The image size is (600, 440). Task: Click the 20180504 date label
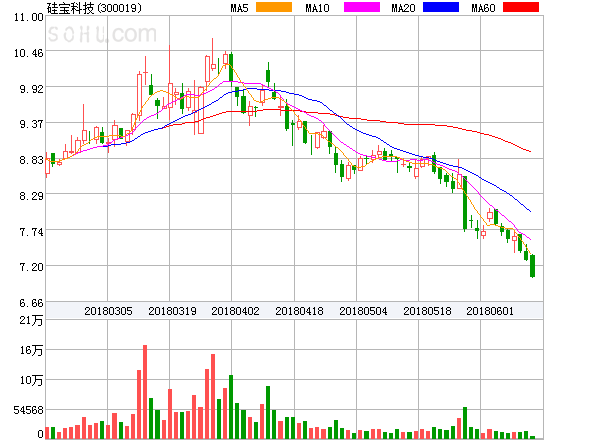[x=363, y=311]
